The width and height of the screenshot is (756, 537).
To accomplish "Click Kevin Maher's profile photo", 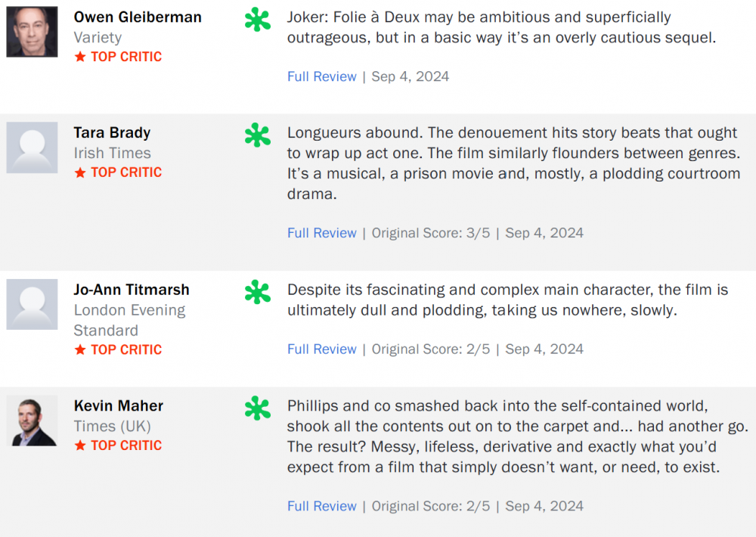I will pos(32,421).
